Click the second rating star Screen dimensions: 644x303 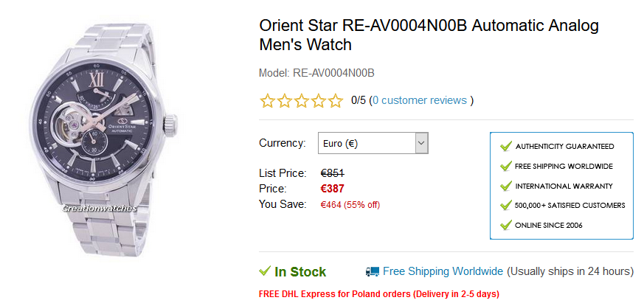click(284, 101)
